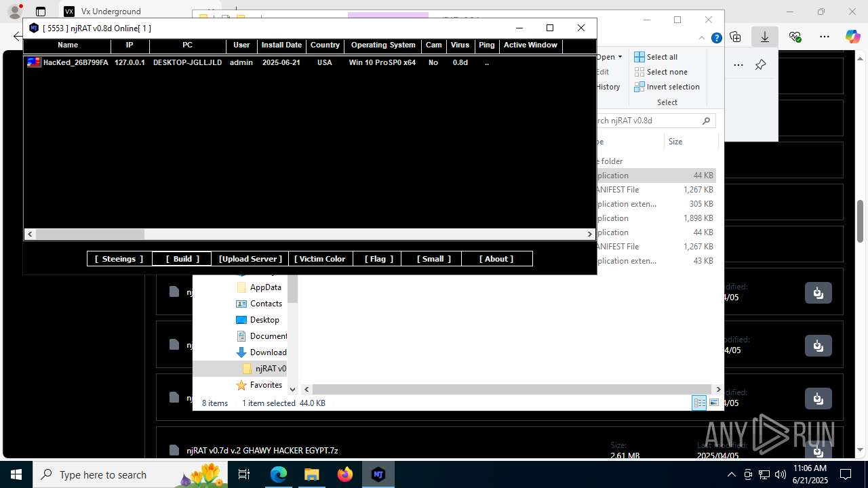This screenshot has height=488, width=868.
Task: Sort njRAT list by Operating System column
Action: pyautogui.click(x=383, y=45)
